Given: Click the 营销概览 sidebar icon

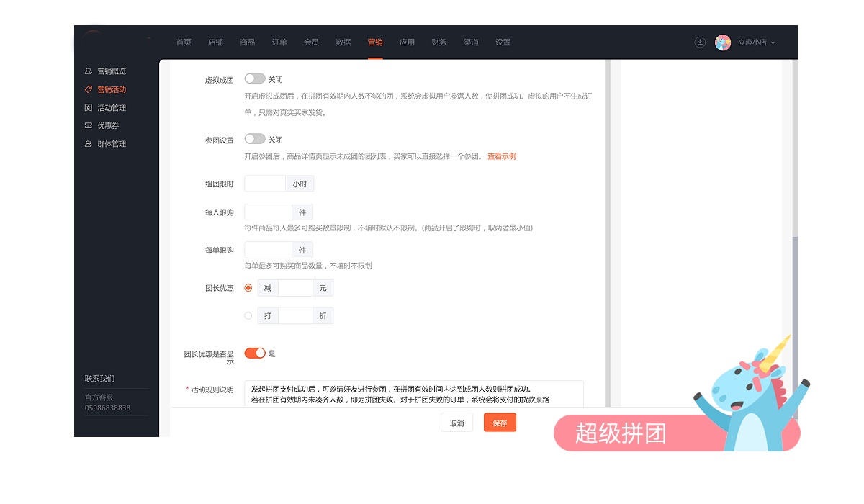Looking at the screenshot, I should [89, 71].
